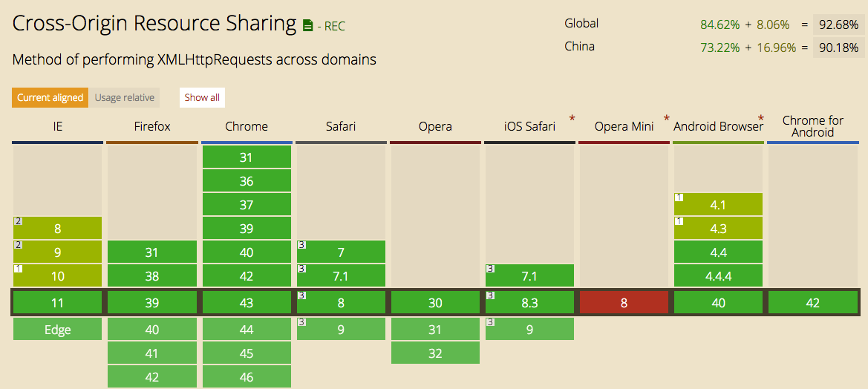The image size is (868, 389).
Task: Click the IE browser column header
Action: click(x=58, y=126)
